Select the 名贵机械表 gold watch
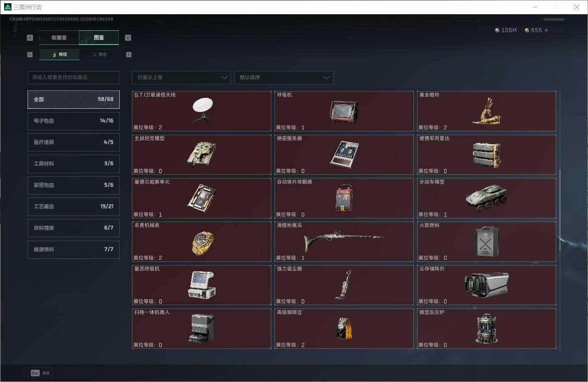 (201, 242)
